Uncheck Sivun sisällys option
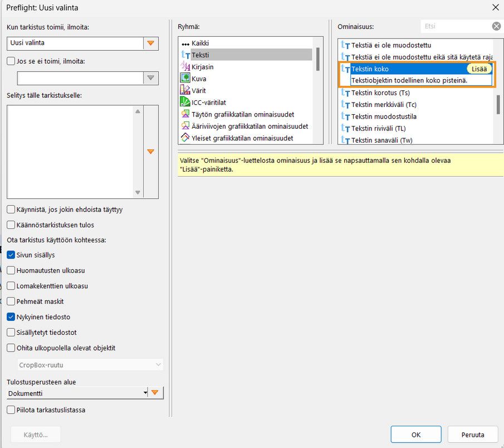This screenshot has width=504, height=448. [x=11, y=255]
